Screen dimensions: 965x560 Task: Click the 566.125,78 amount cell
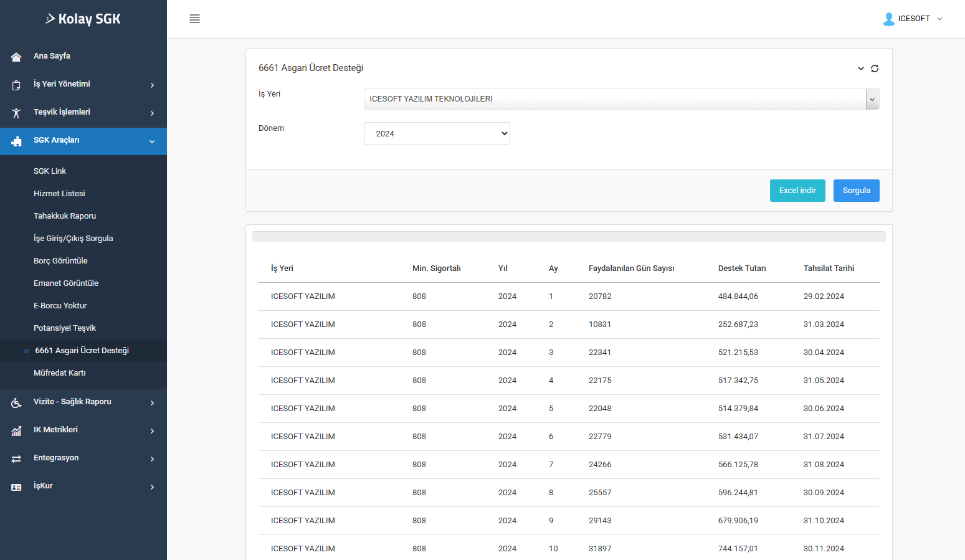(x=738, y=465)
